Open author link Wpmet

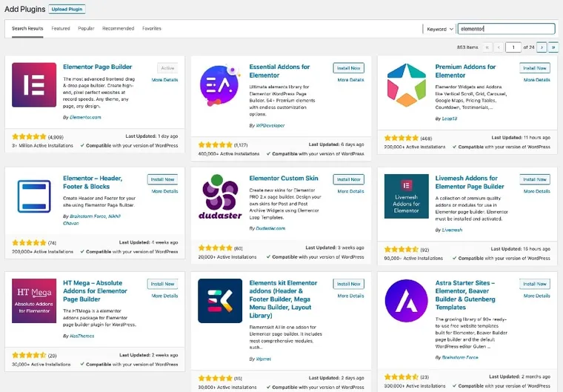(264, 359)
